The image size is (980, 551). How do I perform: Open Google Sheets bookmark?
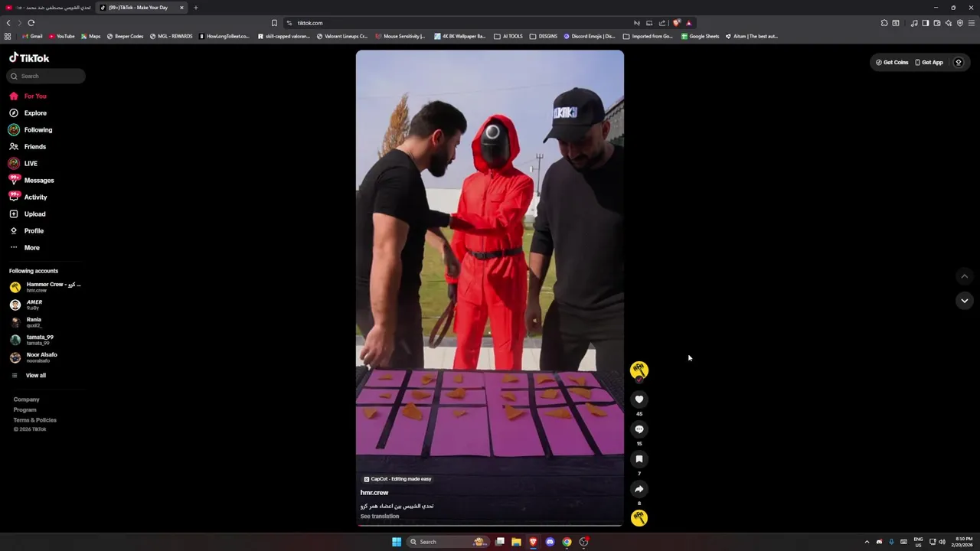[700, 36]
